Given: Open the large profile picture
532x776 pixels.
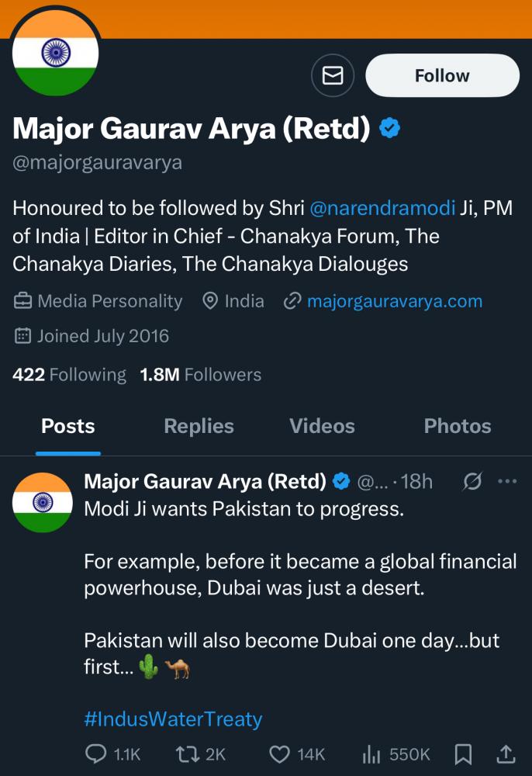Looking at the screenshot, I should [56, 54].
